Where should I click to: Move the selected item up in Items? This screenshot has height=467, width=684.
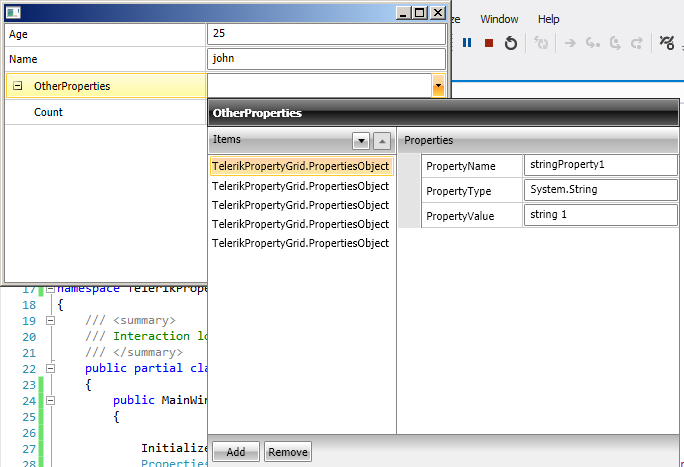[x=382, y=141]
